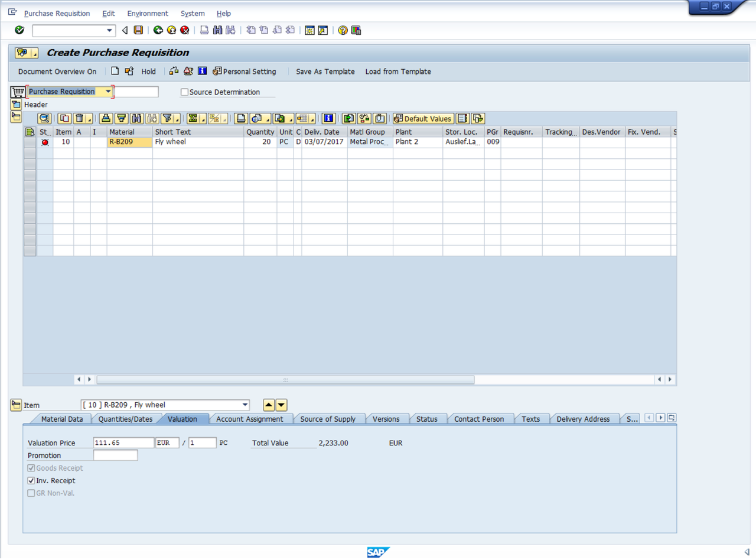Click the Find binoculars icon in standard toolbar
This screenshot has height=560, width=756.
[x=217, y=30]
